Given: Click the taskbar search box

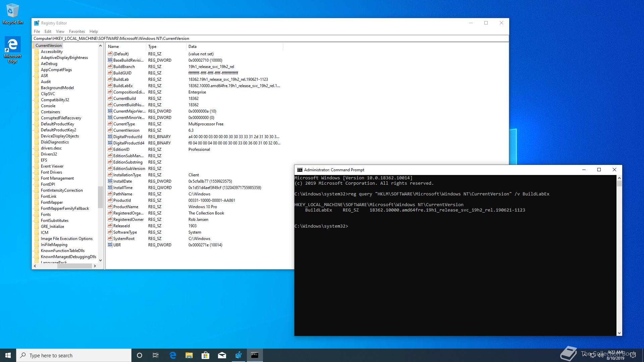Looking at the screenshot, I should pos(74,355).
